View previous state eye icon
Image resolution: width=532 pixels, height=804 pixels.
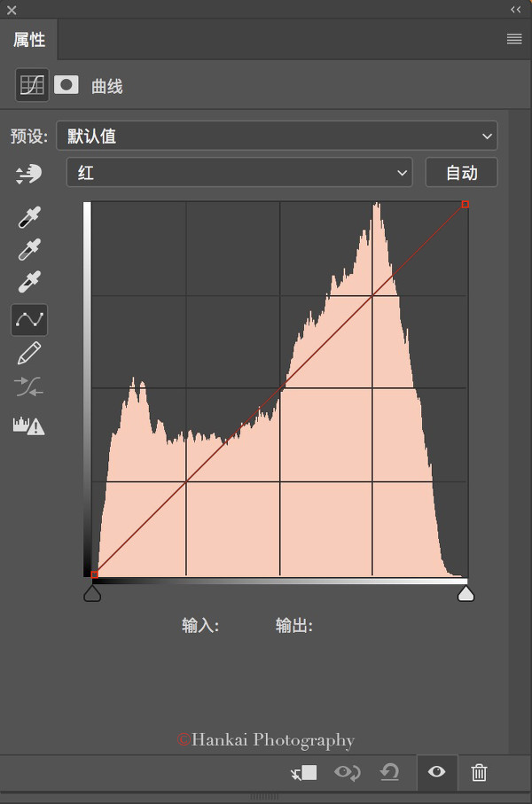(x=348, y=773)
